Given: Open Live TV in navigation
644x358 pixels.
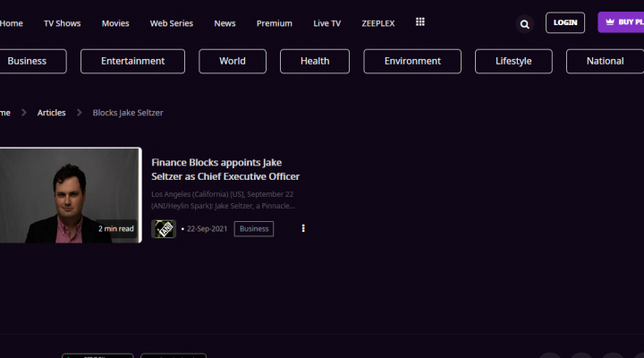Looking at the screenshot, I should click(327, 23).
